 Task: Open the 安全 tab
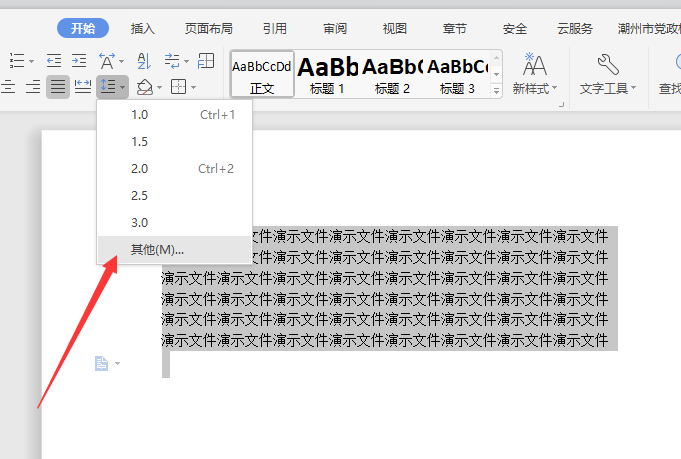tap(515, 29)
